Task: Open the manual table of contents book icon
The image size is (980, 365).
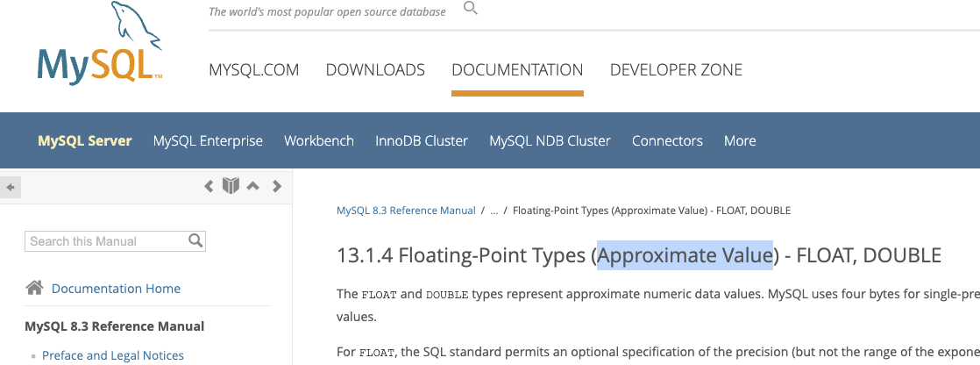Action: (231, 186)
